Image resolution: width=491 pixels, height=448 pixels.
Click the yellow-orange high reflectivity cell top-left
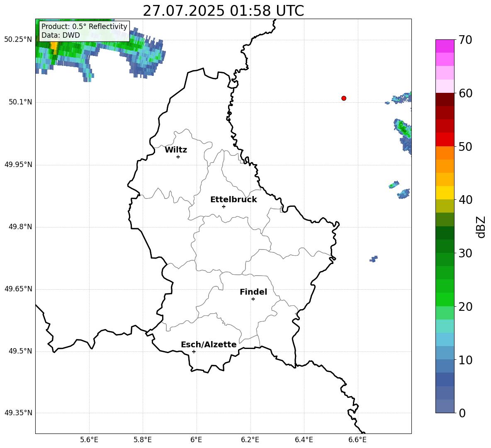[54, 46]
